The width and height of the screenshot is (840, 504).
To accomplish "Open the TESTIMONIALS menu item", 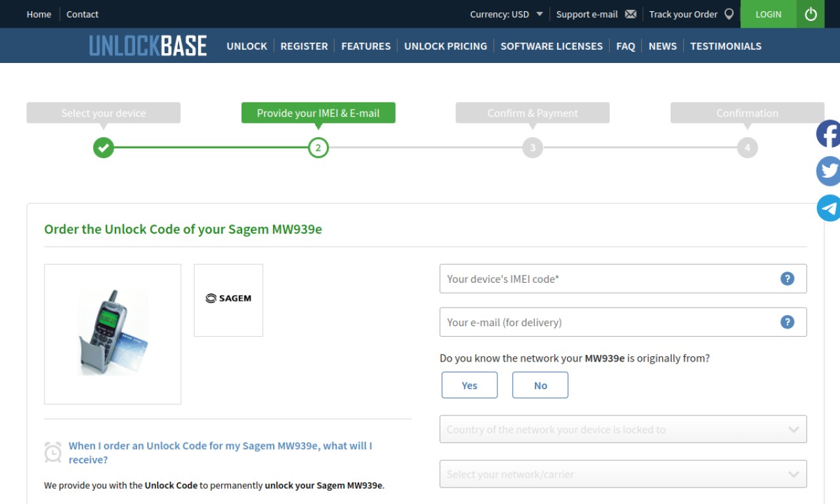I will point(726,46).
